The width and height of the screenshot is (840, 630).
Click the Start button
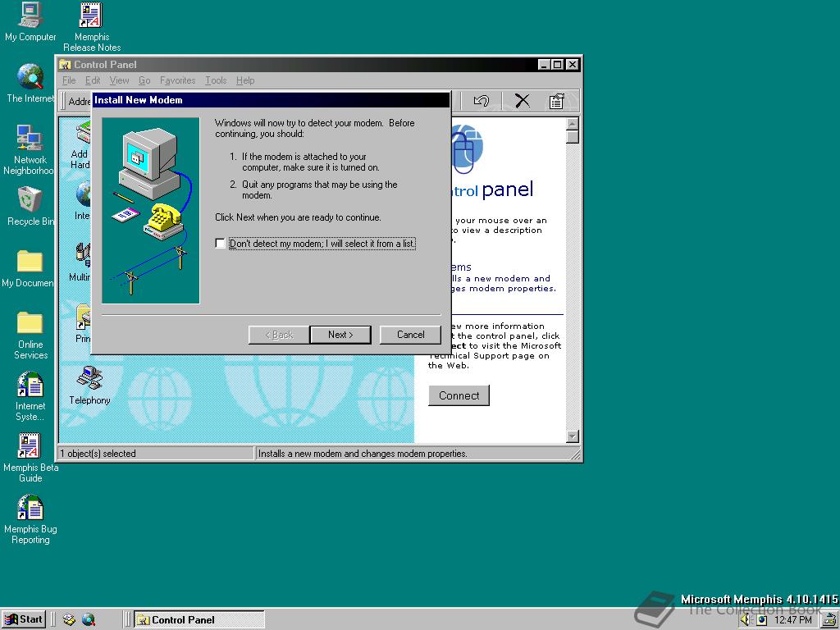click(24, 620)
